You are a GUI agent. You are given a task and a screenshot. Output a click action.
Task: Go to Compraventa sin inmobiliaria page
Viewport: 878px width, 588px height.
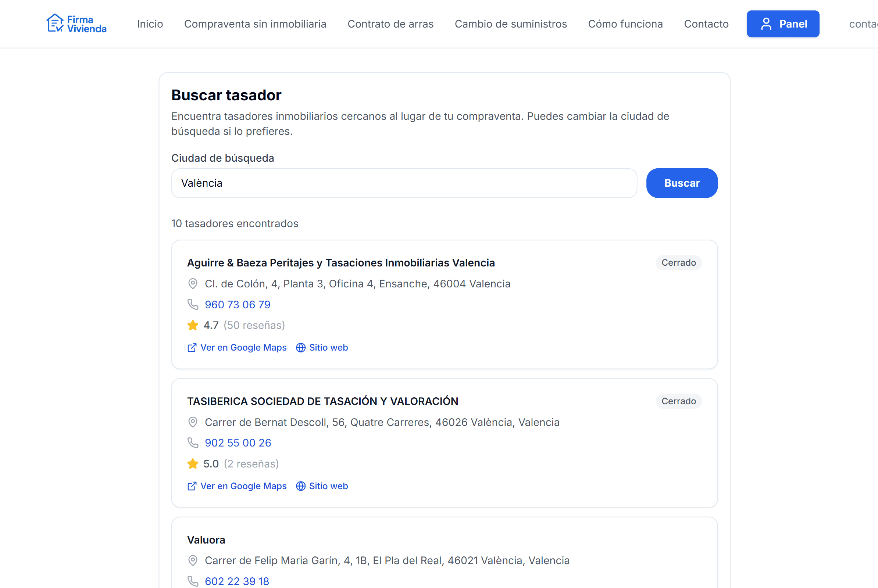(x=255, y=24)
